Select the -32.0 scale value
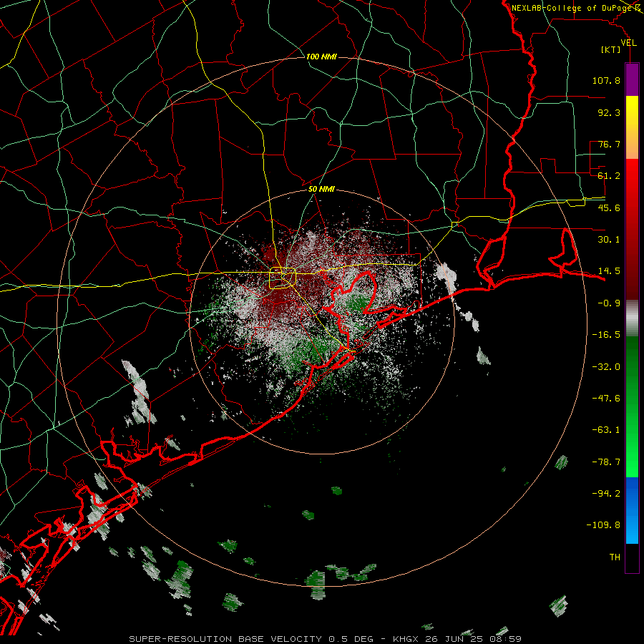644x644 pixels. [606, 367]
